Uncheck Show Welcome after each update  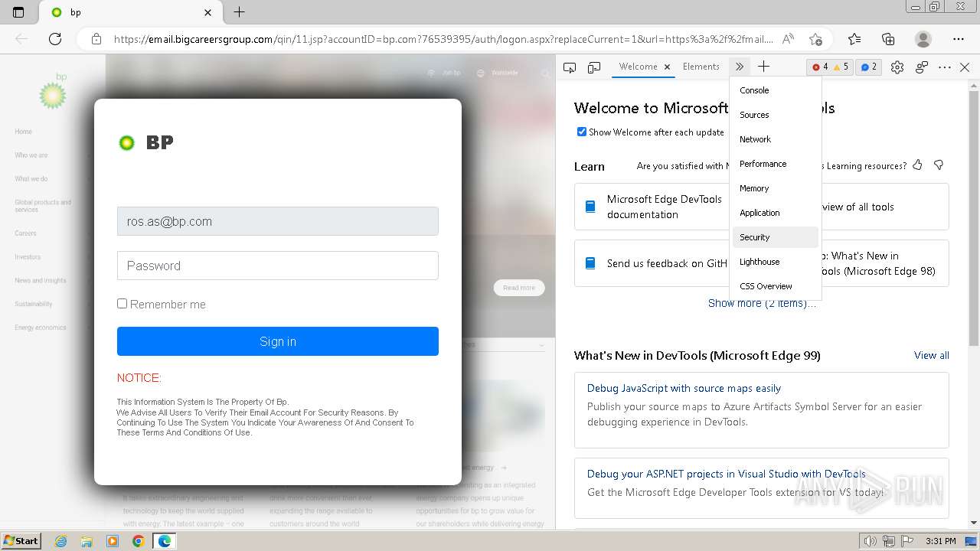click(582, 132)
